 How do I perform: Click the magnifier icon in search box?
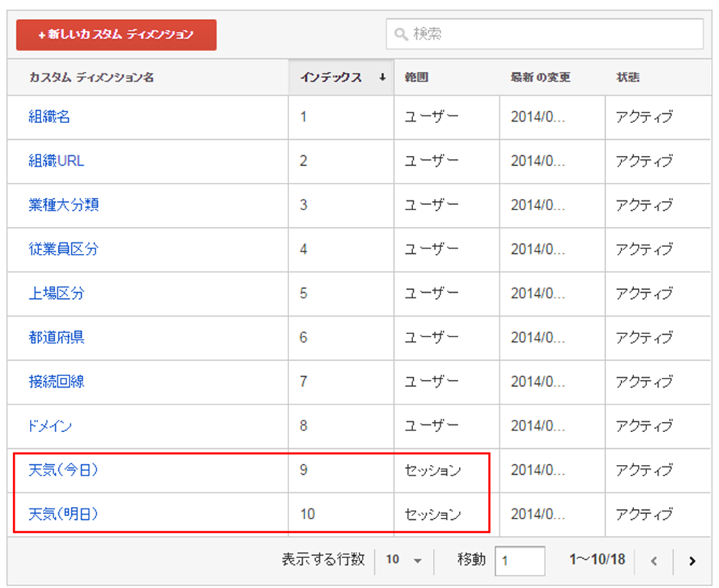tap(401, 34)
